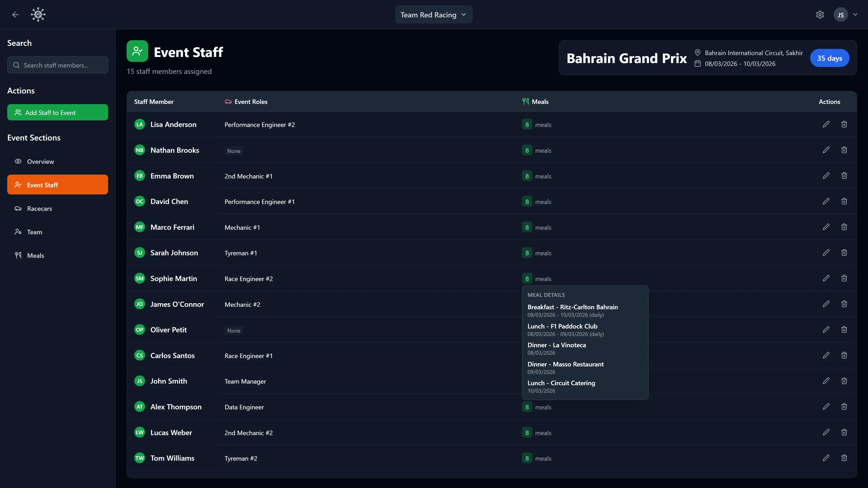Click Emma Brown's EB avatar
This screenshot has width=868, height=488.
[x=139, y=176]
